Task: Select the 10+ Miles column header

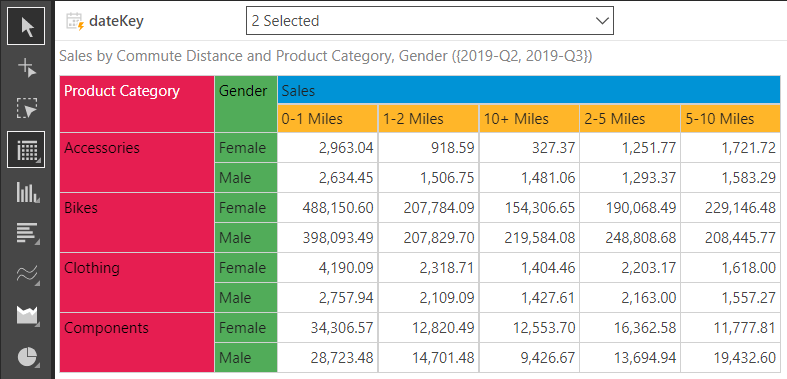Action: (530, 118)
